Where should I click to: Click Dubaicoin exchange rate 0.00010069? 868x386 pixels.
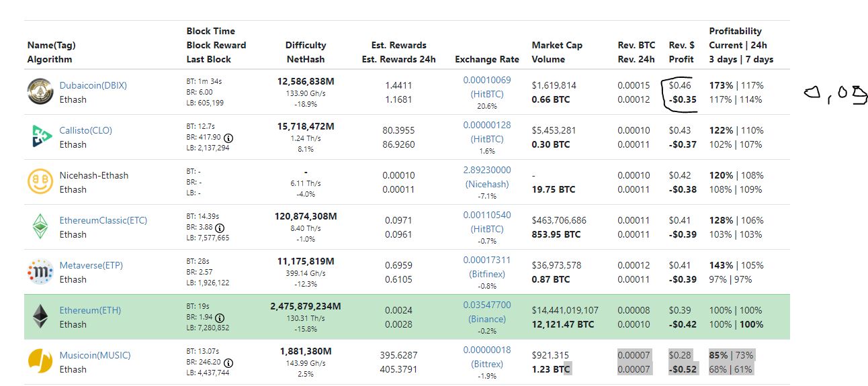(x=487, y=80)
